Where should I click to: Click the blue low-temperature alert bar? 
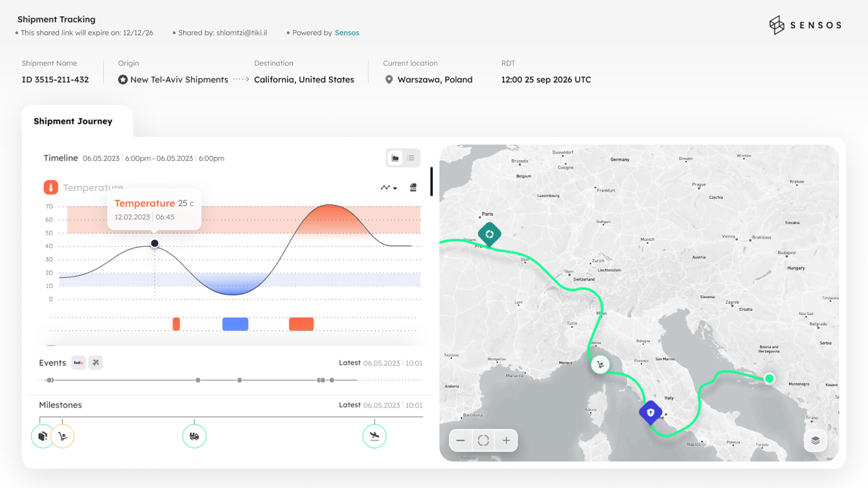click(x=235, y=324)
